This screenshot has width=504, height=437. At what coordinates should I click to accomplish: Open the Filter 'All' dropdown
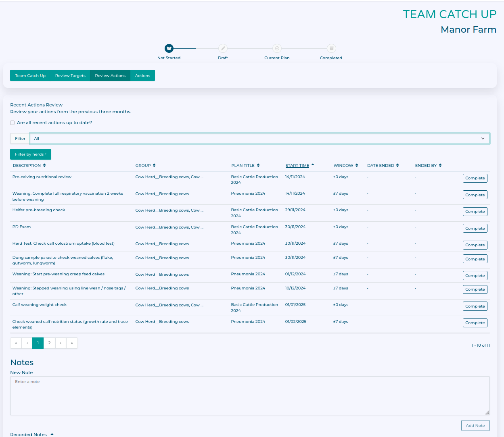coord(259,139)
